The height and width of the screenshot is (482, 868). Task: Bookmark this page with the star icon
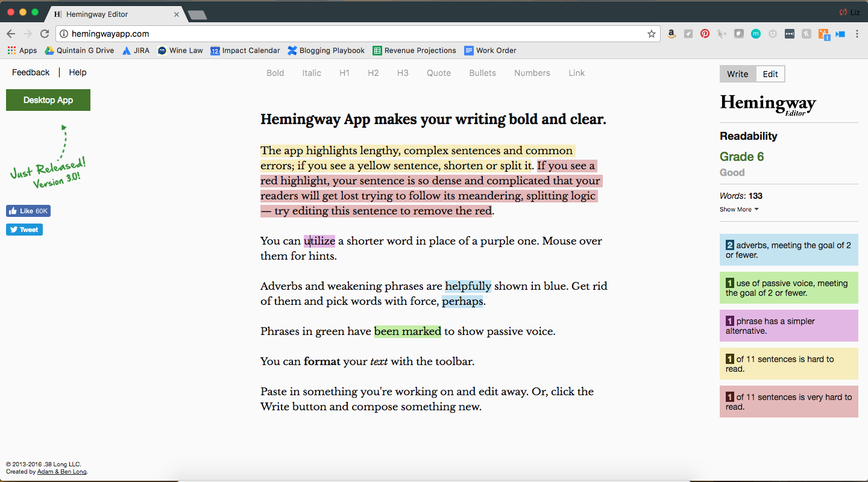pos(652,34)
